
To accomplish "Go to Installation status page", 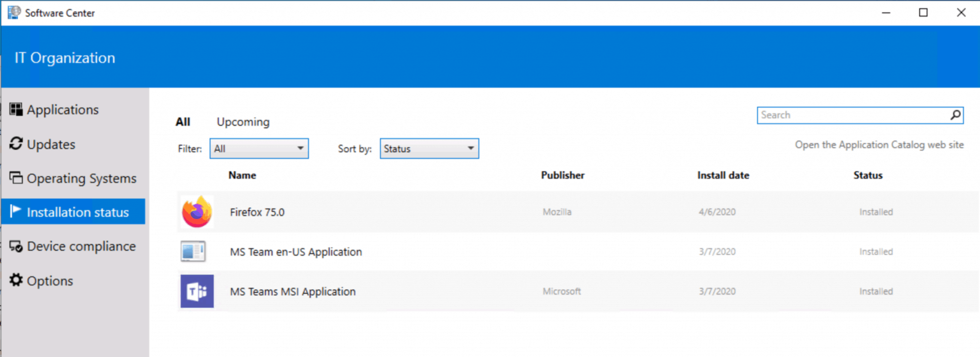I will coord(77,212).
